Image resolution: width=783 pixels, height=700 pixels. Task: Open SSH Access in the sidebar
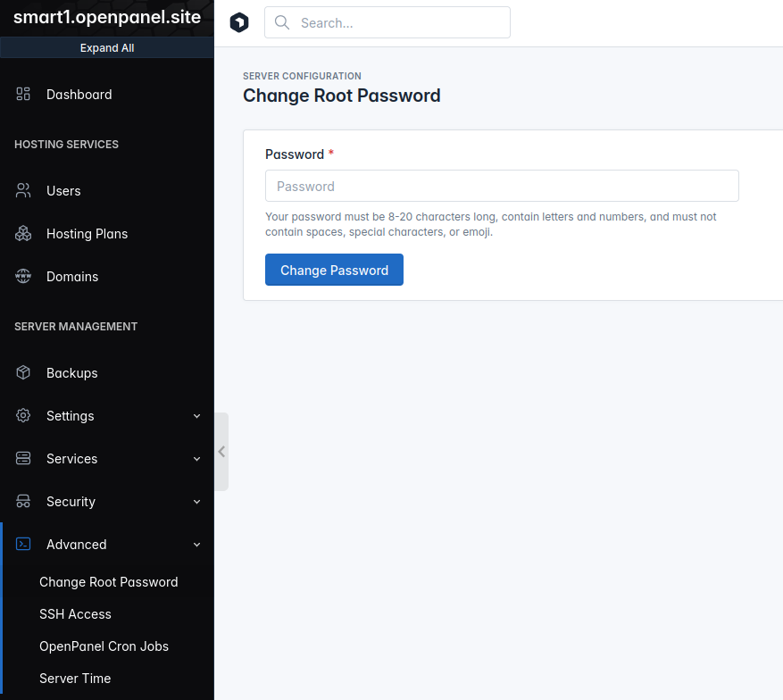click(x=75, y=614)
